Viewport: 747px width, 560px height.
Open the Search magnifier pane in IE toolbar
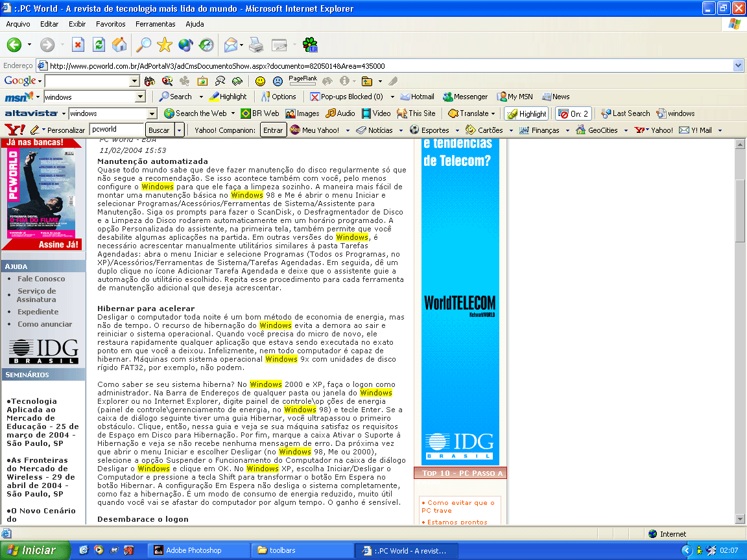click(143, 45)
